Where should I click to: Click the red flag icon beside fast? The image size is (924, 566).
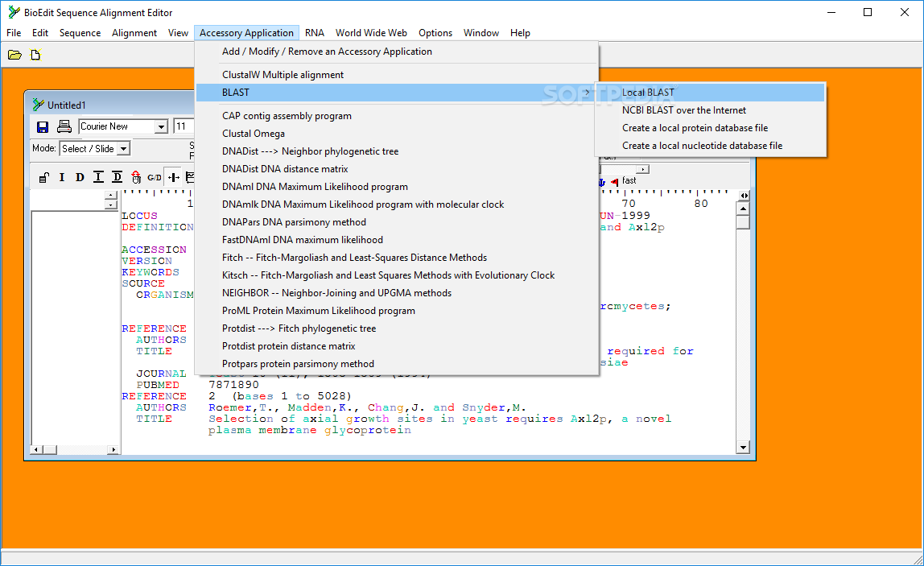(615, 182)
